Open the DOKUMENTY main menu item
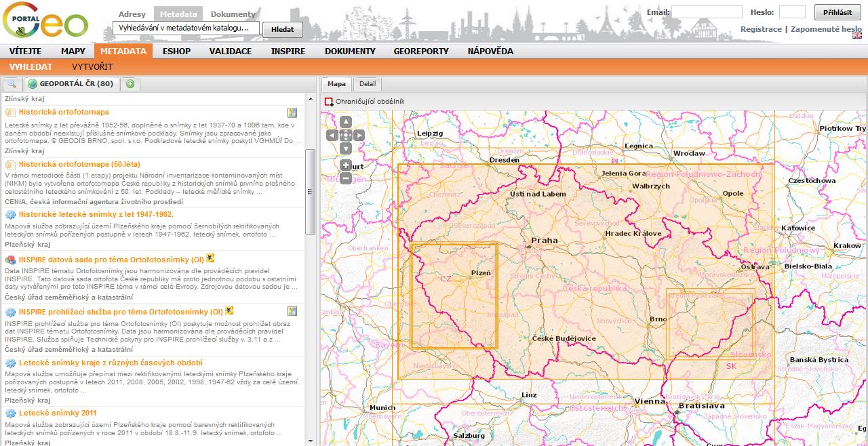 (350, 51)
